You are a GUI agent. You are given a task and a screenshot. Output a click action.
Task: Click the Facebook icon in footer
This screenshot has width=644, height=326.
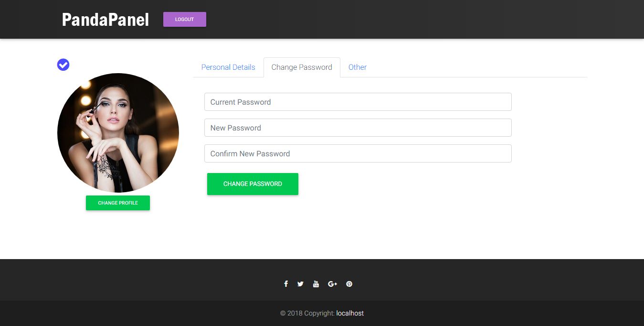(x=286, y=284)
